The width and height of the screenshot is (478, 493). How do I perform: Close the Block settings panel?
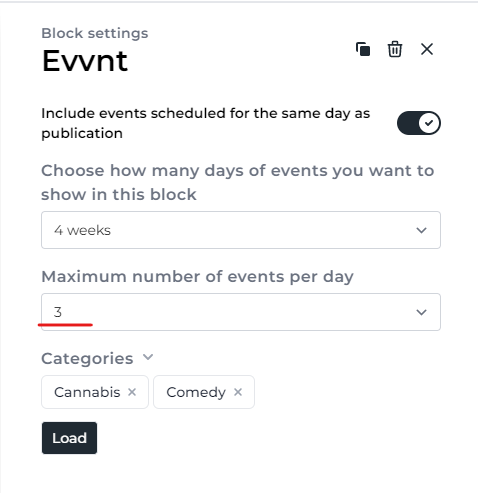point(427,49)
